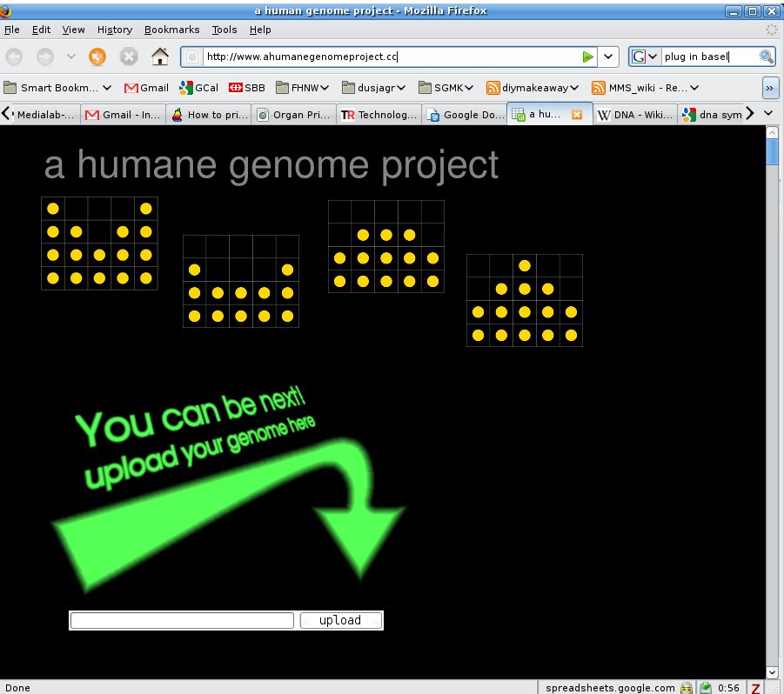Click the padlock security icon in status bar
Image resolution: width=784 pixels, height=694 pixels.
click(687, 687)
